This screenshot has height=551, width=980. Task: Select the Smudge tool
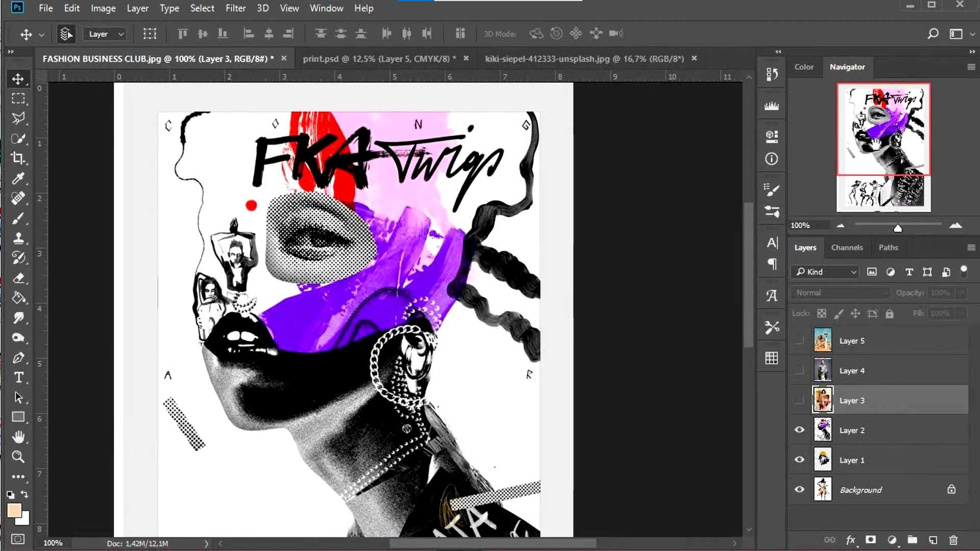pos(18,318)
